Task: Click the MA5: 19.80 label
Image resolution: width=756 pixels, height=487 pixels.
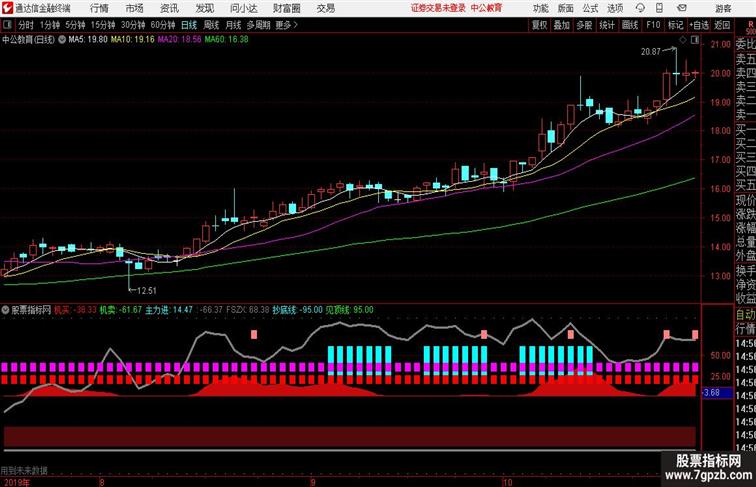Action: [88, 40]
